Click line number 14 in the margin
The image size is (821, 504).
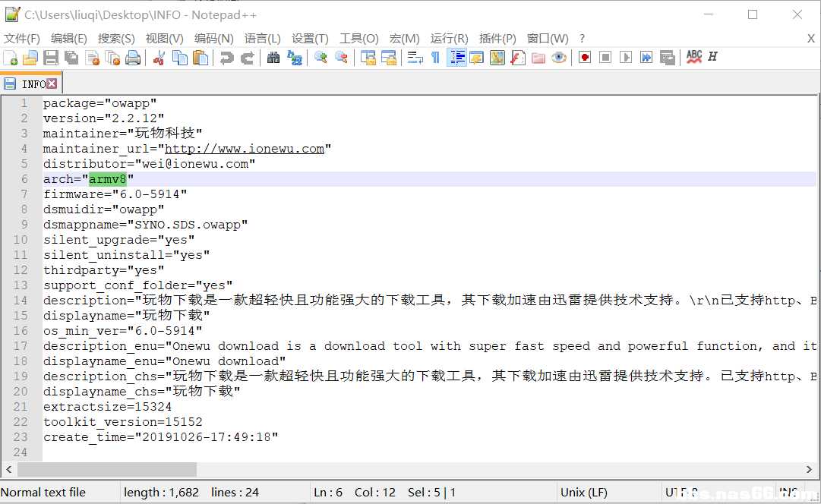coord(21,301)
